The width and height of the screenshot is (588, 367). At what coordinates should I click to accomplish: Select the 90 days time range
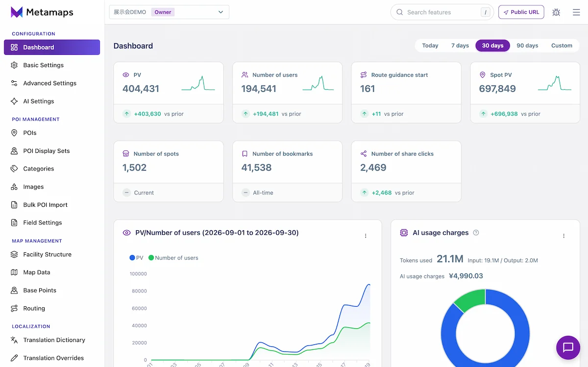pos(527,46)
